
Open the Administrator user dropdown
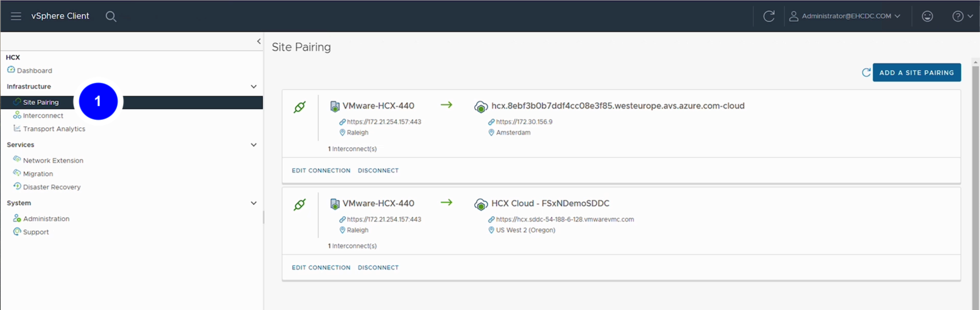(846, 16)
